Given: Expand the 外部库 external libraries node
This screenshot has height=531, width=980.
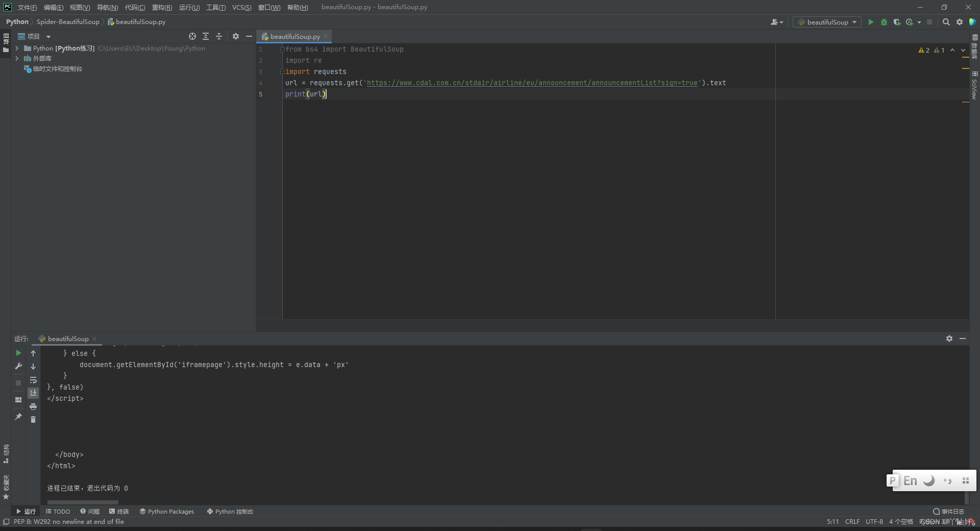Looking at the screenshot, I should coord(17,59).
